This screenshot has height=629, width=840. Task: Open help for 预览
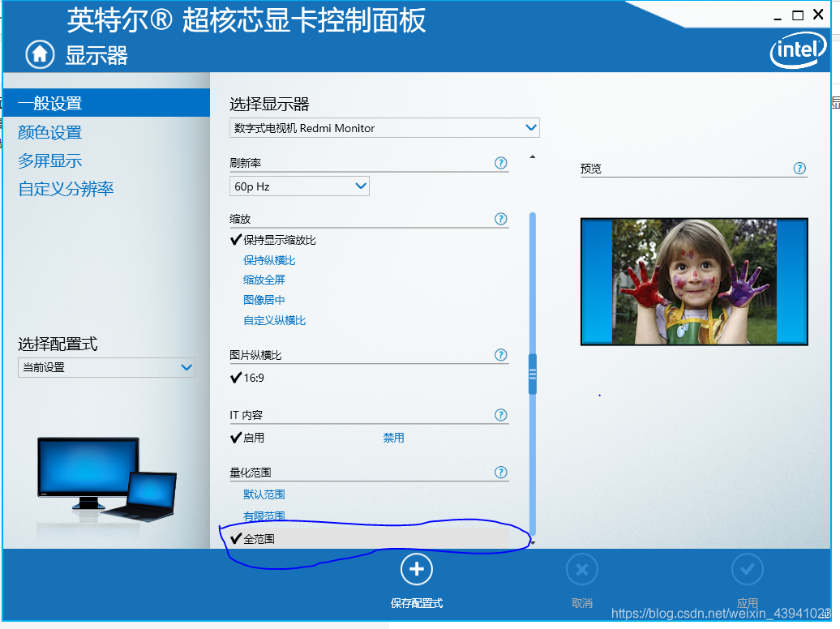pos(799,169)
